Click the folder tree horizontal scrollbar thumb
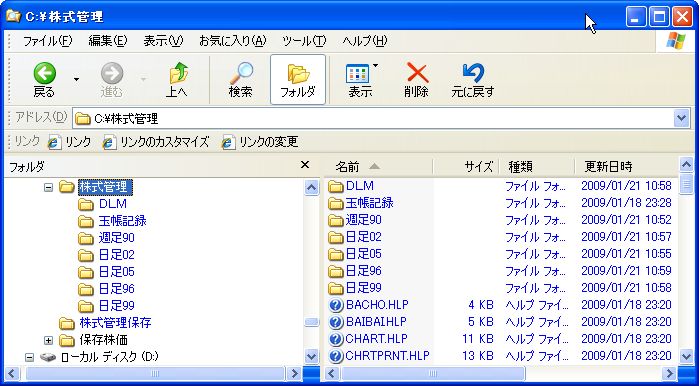Viewport: 699px width, 386px height. coord(155,373)
